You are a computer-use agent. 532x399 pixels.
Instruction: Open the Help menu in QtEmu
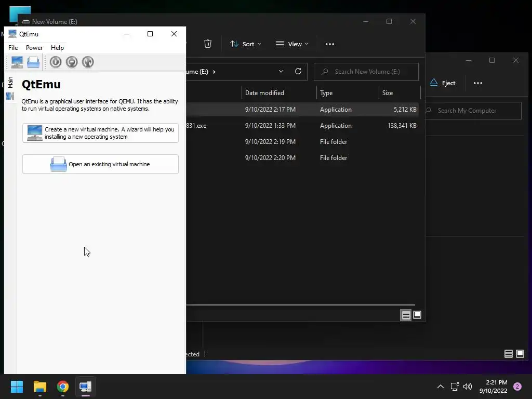click(x=57, y=48)
